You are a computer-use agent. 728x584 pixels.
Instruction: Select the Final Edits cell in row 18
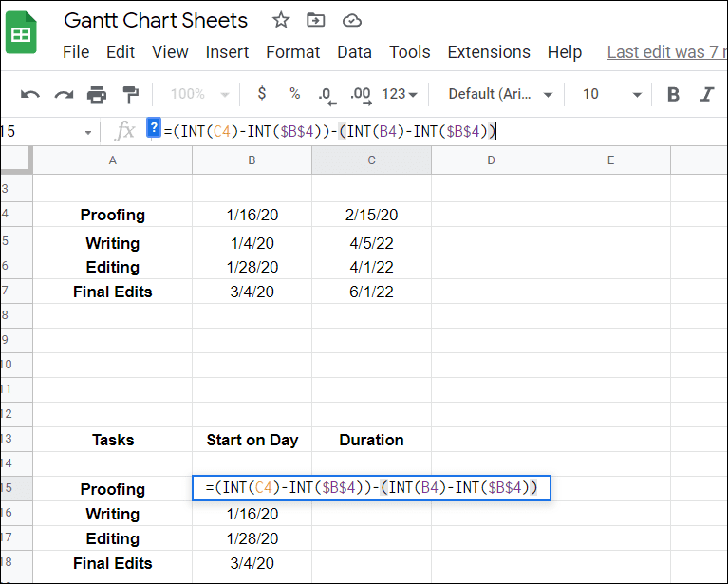click(x=112, y=562)
